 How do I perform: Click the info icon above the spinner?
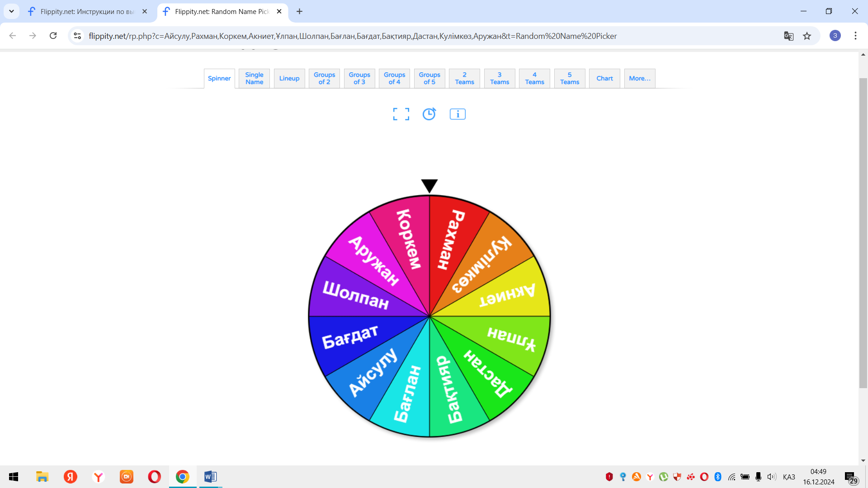click(458, 114)
